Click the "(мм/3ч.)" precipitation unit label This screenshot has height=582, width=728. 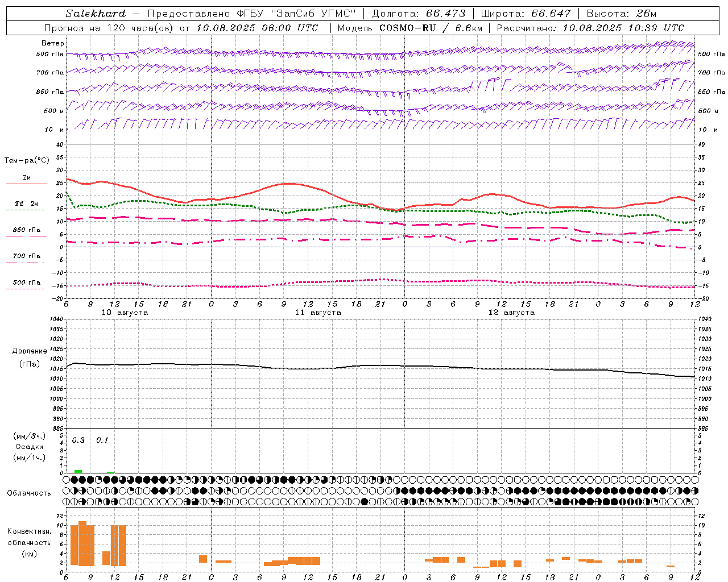(x=30, y=436)
